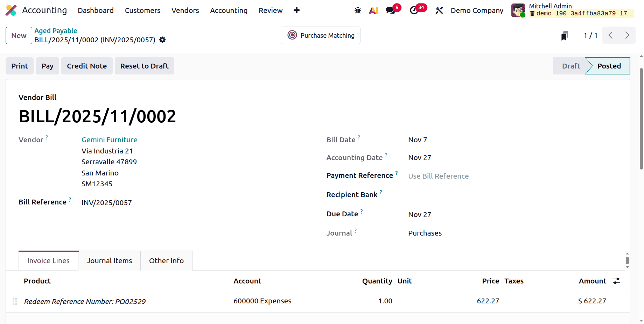Image resolution: width=644 pixels, height=324 pixels.
Task: Click drag handle of Redeem Reference line
Action: (15, 301)
